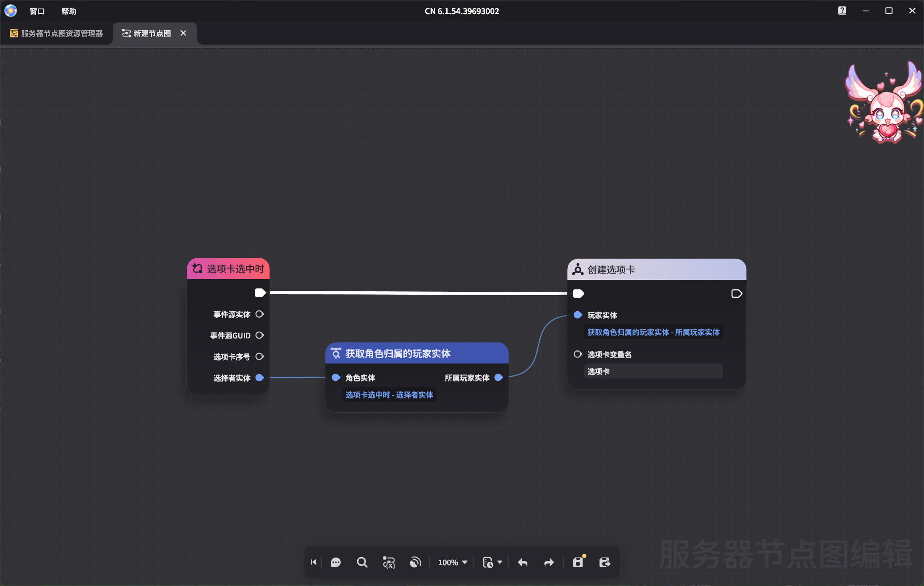Save the node graph with the save icon
The width and height of the screenshot is (924, 586).
tap(578, 562)
